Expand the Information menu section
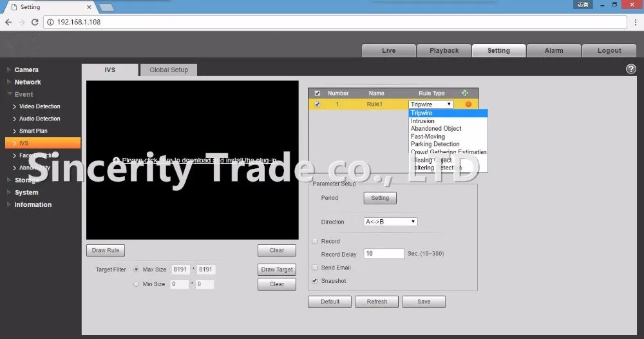This screenshot has height=339, width=644. (x=33, y=205)
